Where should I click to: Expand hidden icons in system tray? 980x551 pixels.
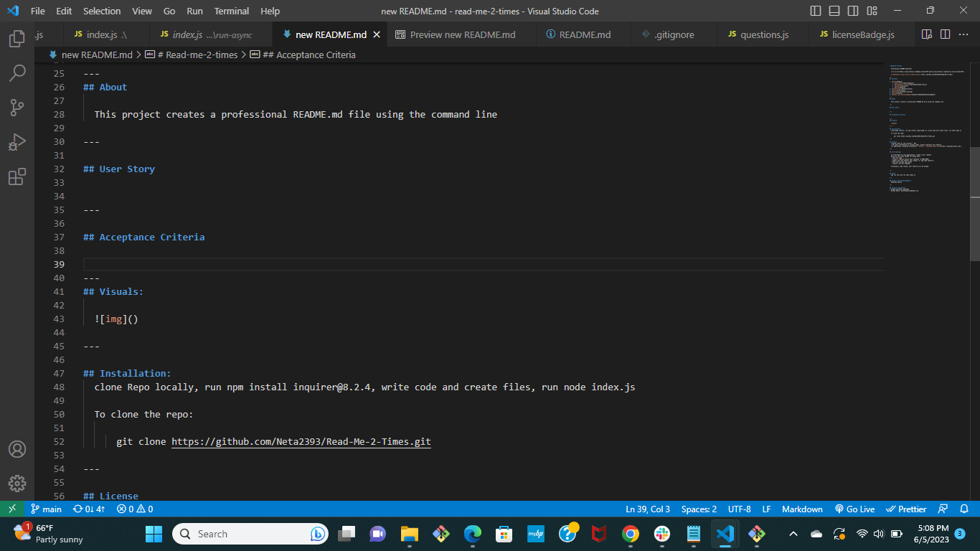tap(793, 534)
